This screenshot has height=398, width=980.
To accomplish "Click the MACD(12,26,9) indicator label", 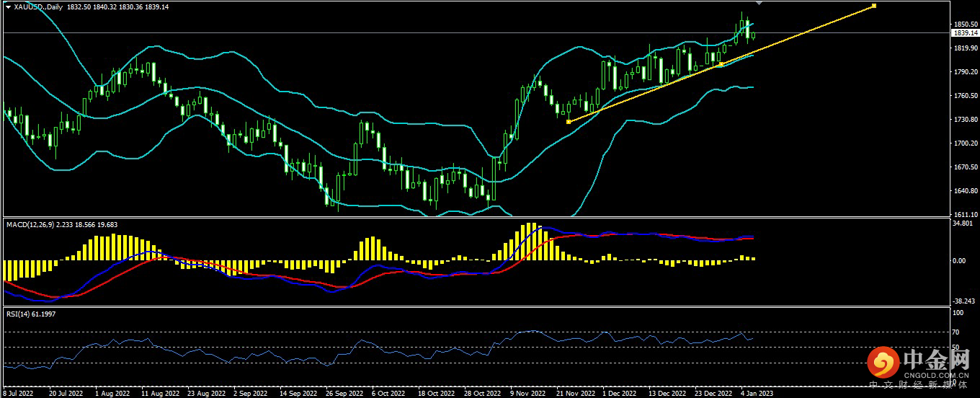I will click(x=29, y=225).
